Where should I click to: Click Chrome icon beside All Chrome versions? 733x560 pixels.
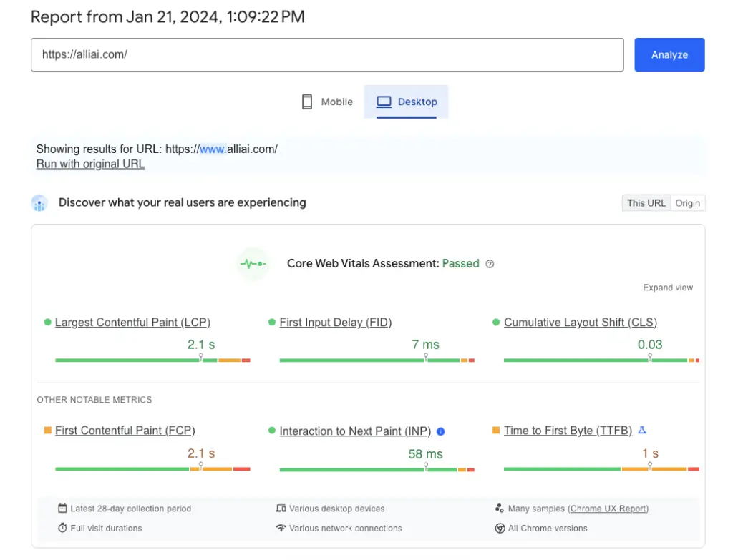(500, 529)
